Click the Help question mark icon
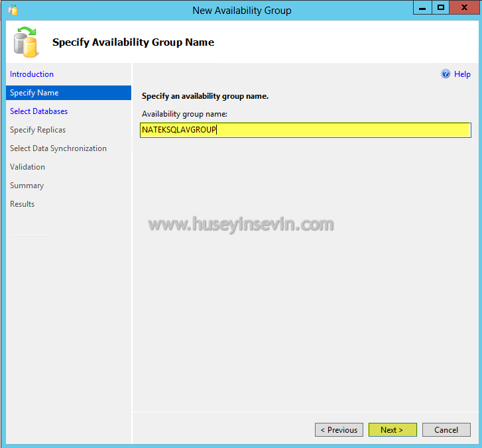 click(446, 74)
